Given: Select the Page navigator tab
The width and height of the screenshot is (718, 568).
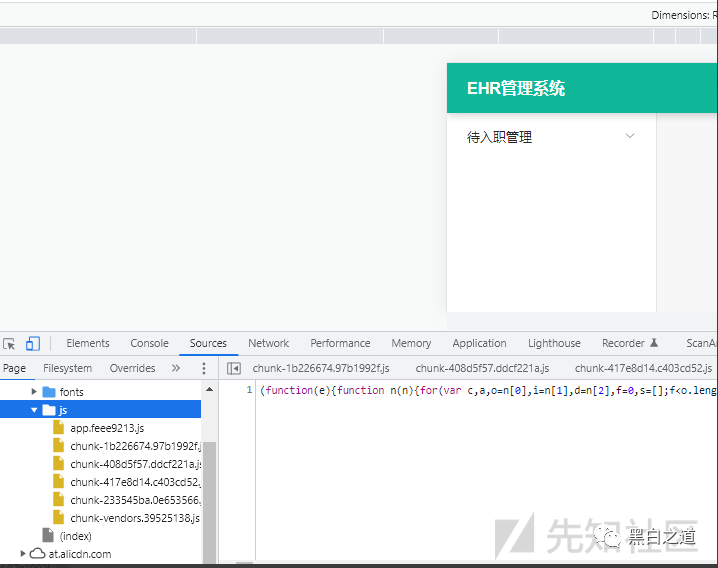Looking at the screenshot, I should click(14, 368).
